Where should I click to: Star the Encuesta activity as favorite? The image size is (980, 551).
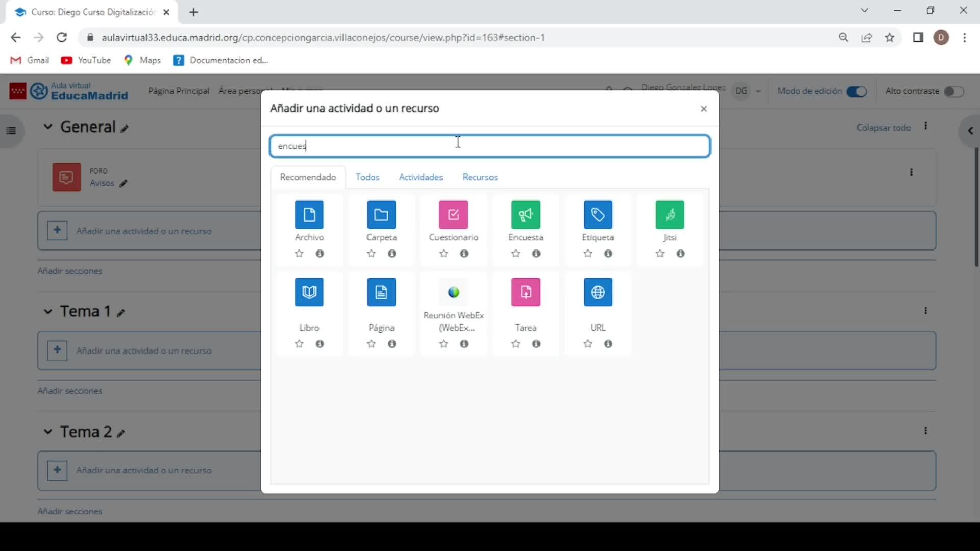pyautogui.click(x=516, y=254)
